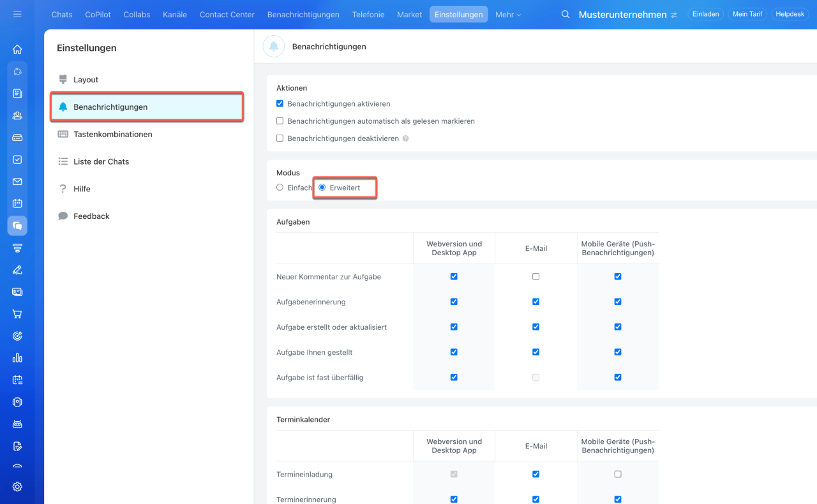Image resolution: width=817 pixels, height=504 pixels.
Task: Click the bar chart analytics sidebar icon
Action: point(17,358)
